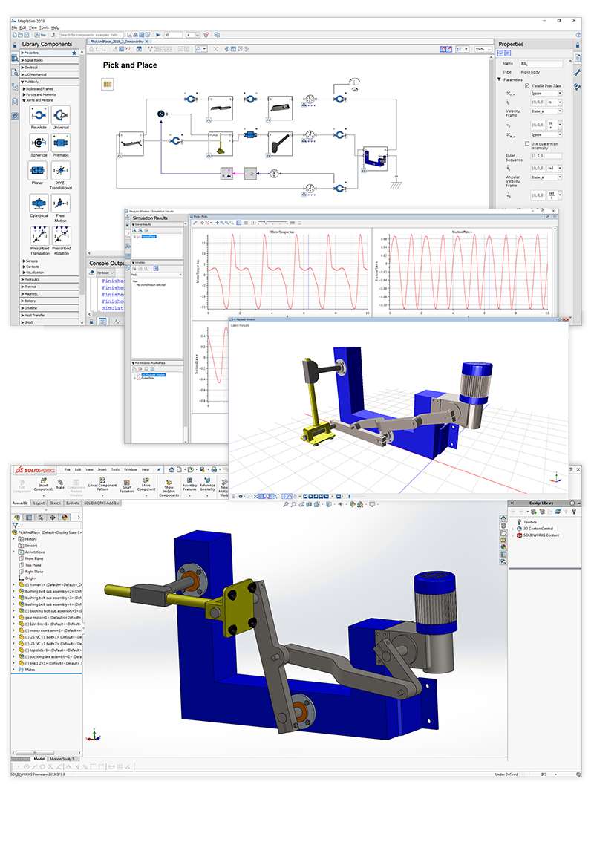Toggle the Variable Point Mass checkbox
Viewport: 594px width, 868px height.
pos(527,86)
